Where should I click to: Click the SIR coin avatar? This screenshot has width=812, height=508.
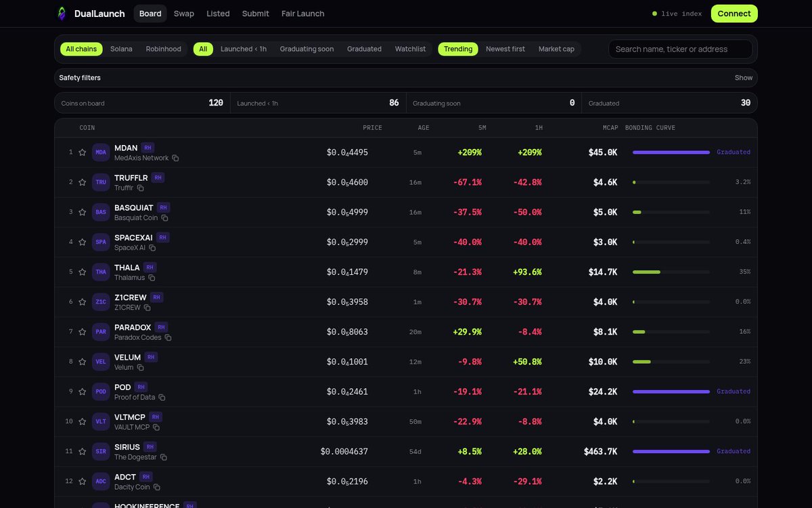101,451
